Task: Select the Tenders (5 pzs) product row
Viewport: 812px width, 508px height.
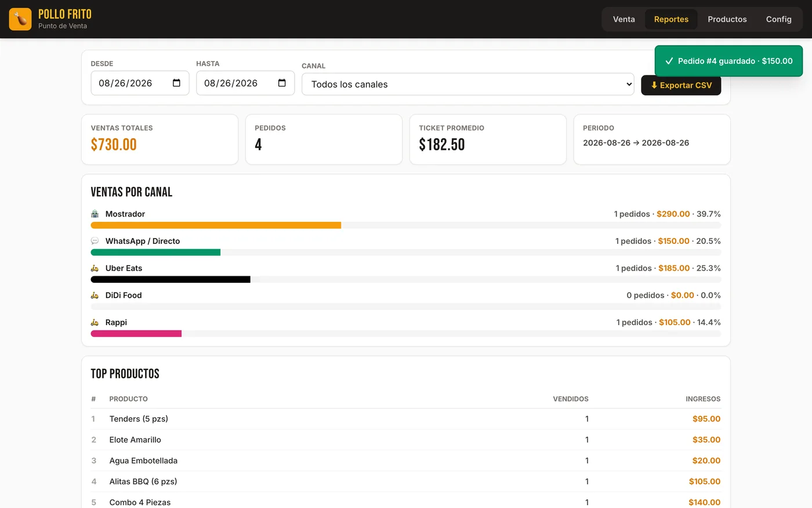Action: [x=406, y=419]
